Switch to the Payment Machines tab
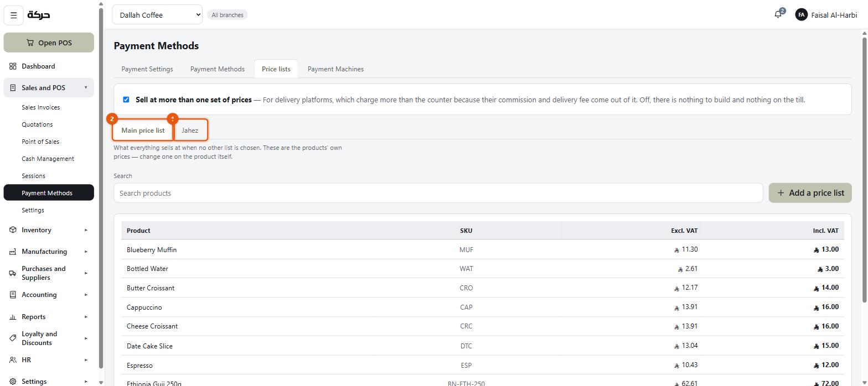Screen dimensions: 868x386 point(335,69)
